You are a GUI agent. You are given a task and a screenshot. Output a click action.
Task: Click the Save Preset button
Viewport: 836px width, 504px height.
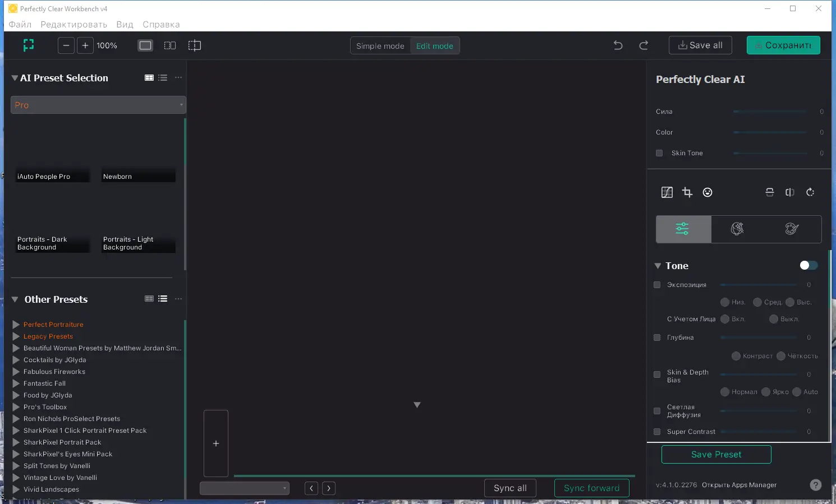coord(716,454)
